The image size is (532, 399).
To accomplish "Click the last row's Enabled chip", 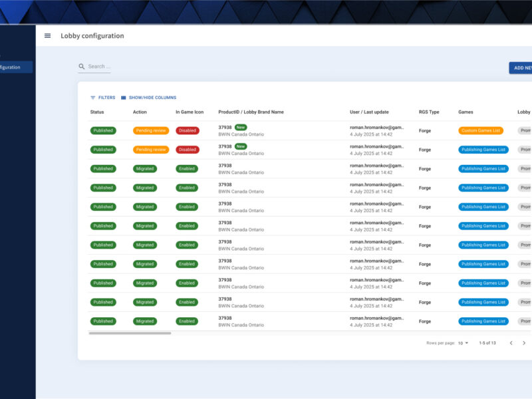I will tap(188, 321).
